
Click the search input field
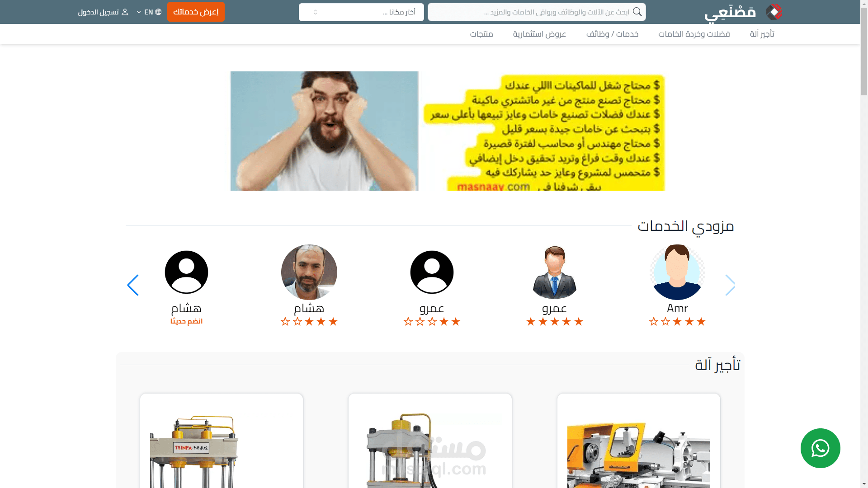tap(537, 12)
